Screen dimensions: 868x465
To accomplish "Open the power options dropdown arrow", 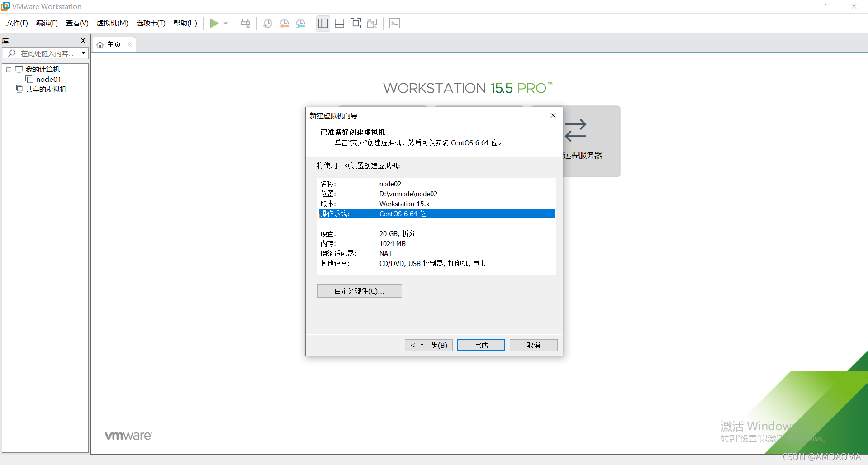I will pyautogui.click(x=226, y=24).
